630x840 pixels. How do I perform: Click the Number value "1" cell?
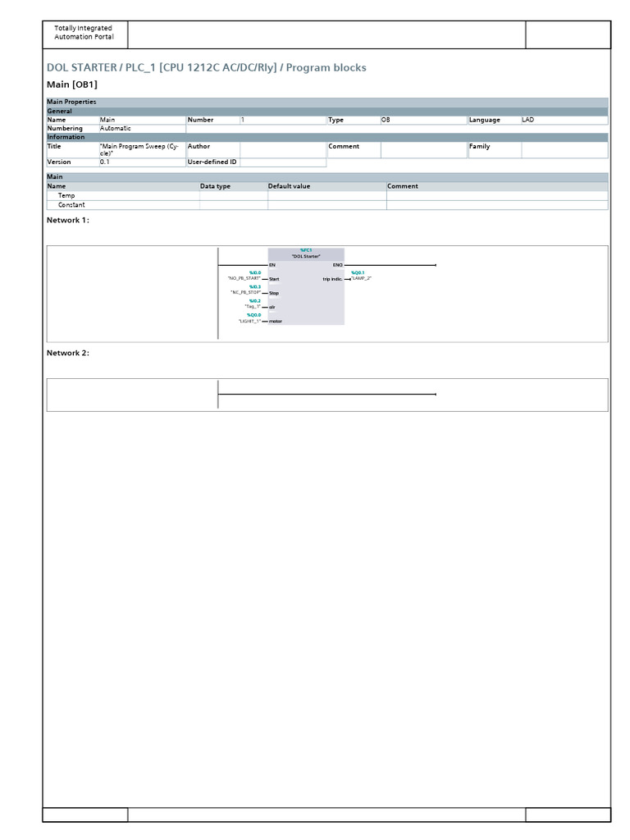(x=283, y=120)
